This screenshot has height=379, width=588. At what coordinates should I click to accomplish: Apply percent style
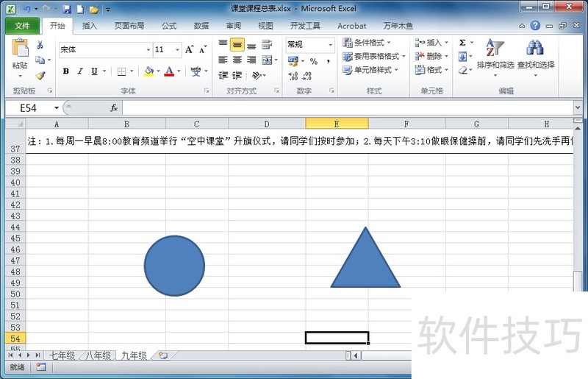(314, 61)
